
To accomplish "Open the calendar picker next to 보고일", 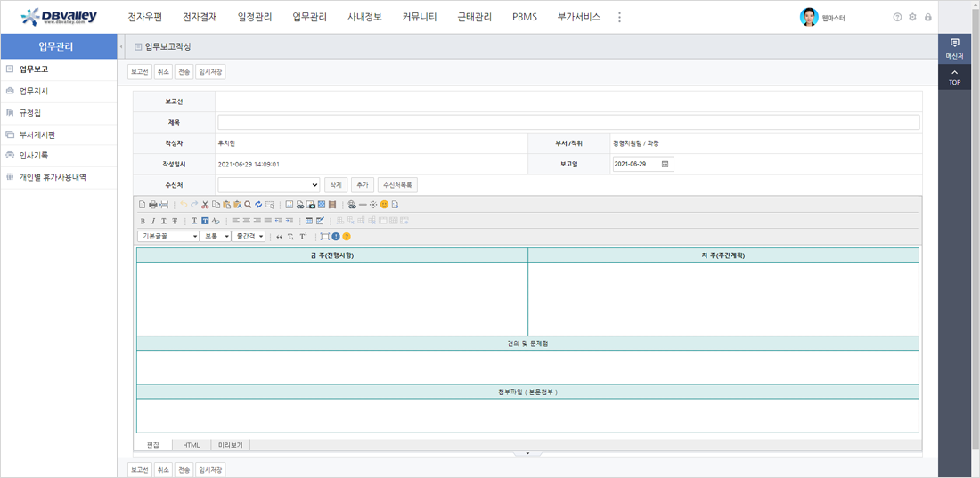I will click(666, 165).
